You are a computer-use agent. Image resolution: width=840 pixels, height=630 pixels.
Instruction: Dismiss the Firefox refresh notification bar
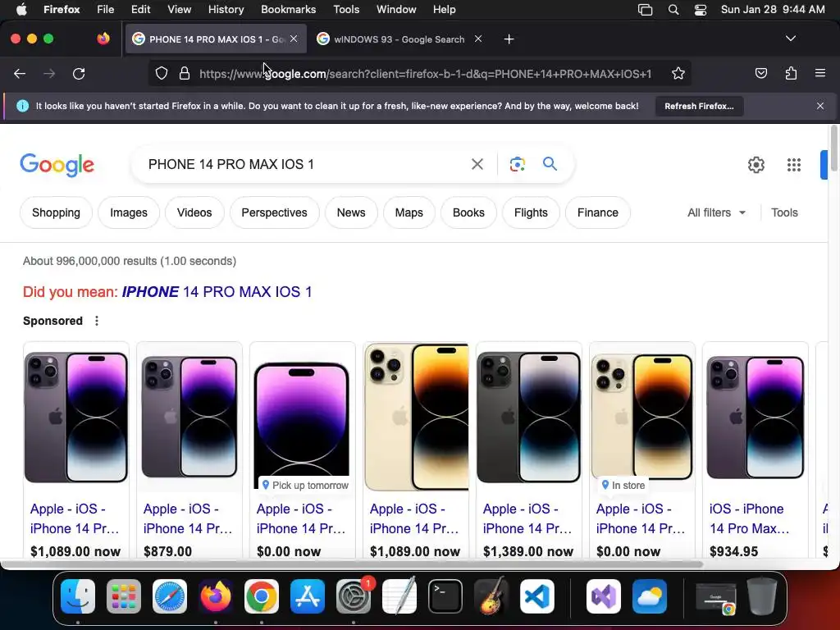[x=820, y=106]
